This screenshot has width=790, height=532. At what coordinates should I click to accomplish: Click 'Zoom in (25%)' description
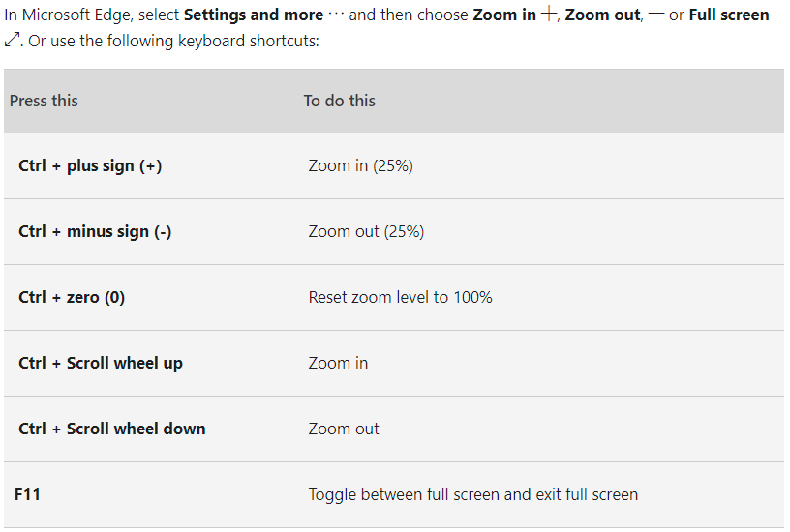361,166
